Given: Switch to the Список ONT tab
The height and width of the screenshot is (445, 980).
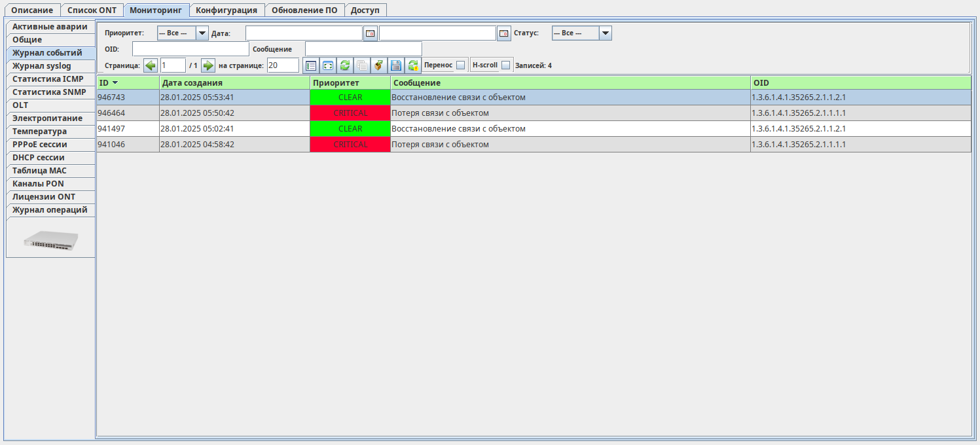Looking at the screenshot, I should 92,10.
